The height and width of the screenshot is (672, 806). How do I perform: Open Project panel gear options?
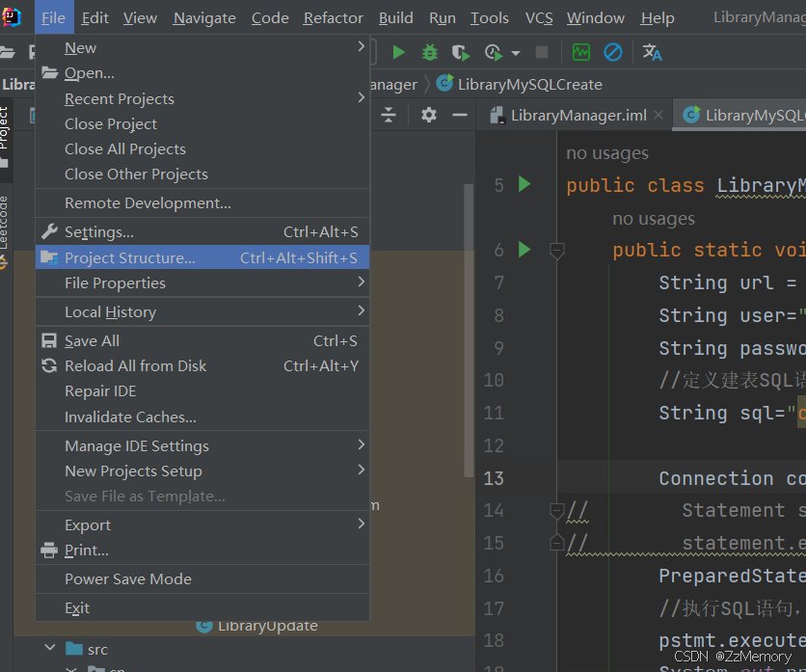click(x=429, y=115)
